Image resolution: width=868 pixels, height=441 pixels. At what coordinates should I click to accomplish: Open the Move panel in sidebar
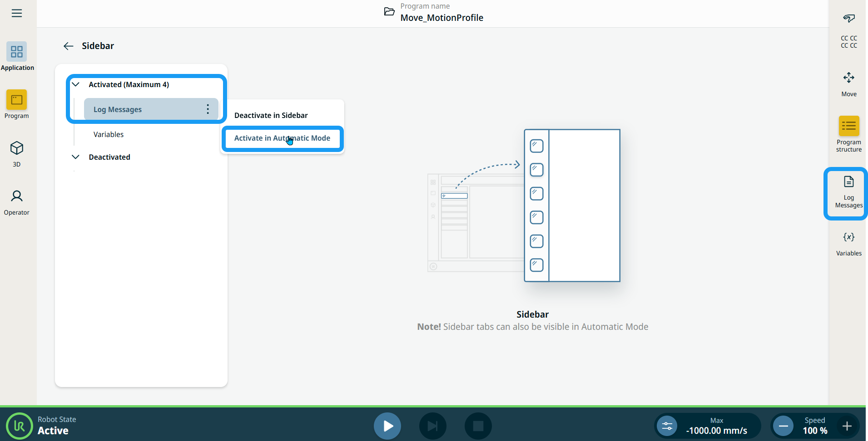tap(848, 84)
